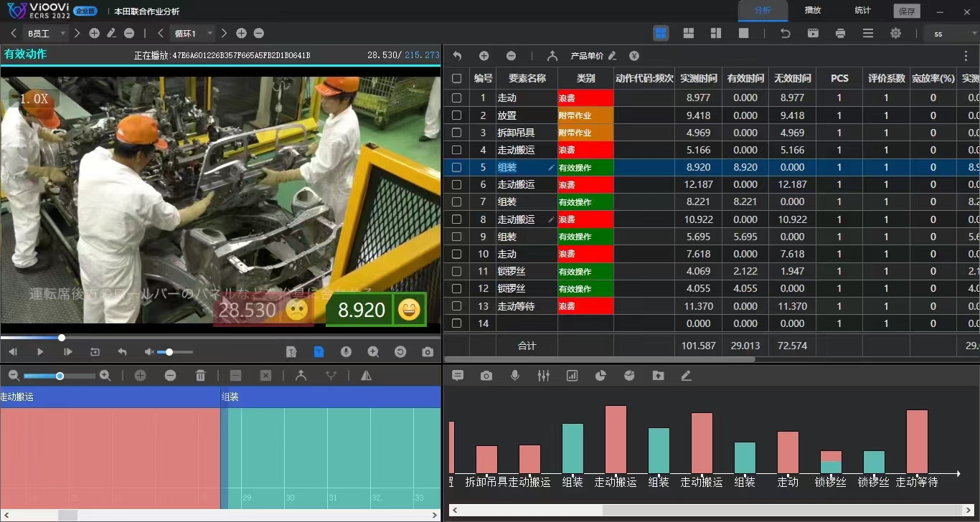
Task: Play the video
Action: coord(40,352)
